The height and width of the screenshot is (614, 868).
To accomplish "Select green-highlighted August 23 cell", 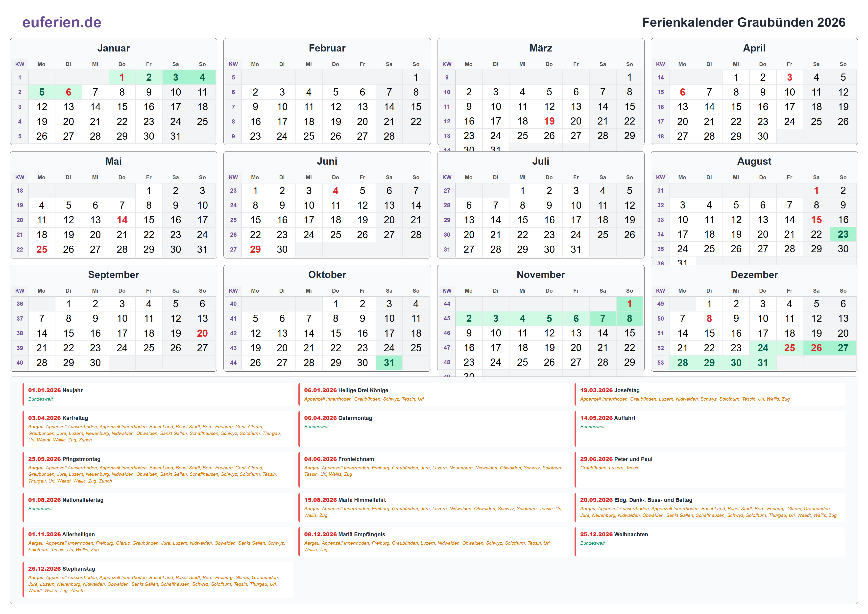I will (x=843, y=234).
